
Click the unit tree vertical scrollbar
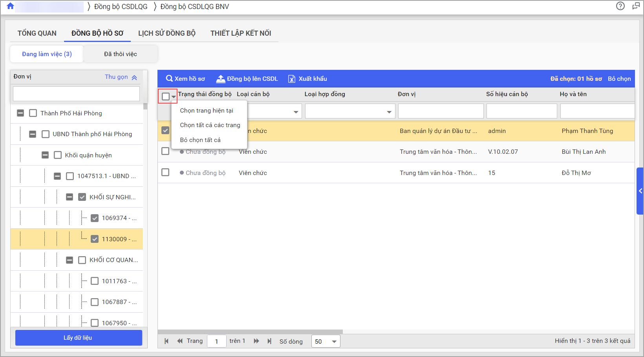pyautogui.click(x=145, y=106)
